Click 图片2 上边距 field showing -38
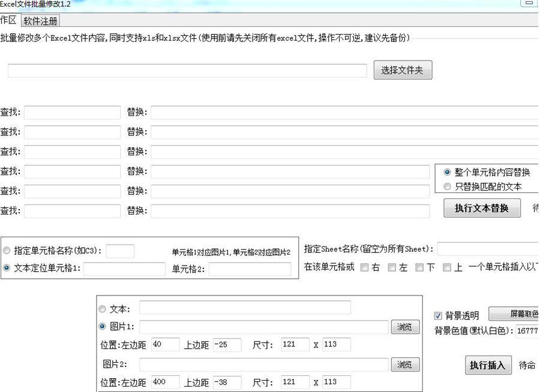The height and width of the screenshot is (392, 540). click(x=227, y=382)
